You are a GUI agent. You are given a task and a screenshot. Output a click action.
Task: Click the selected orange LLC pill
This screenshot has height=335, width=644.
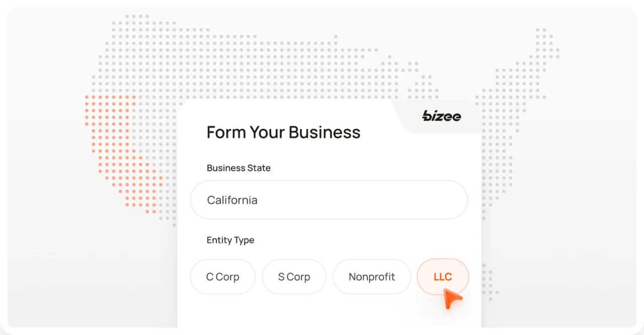click(442, 277)
